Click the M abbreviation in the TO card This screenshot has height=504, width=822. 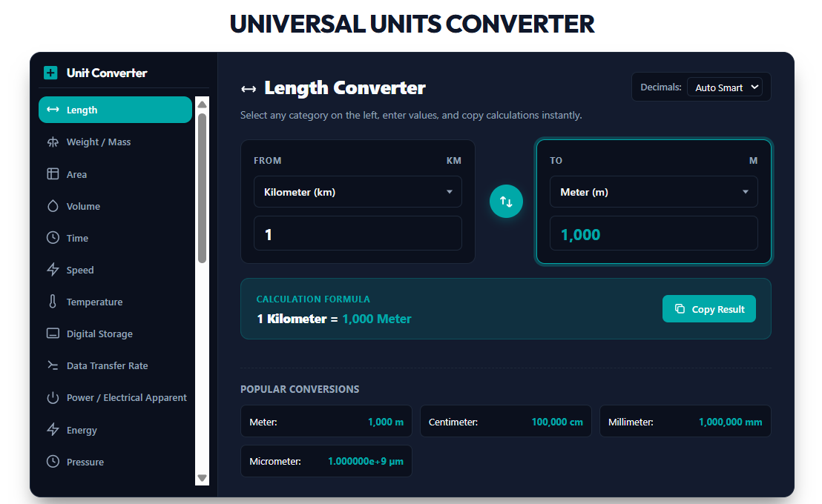pos(753,160)
